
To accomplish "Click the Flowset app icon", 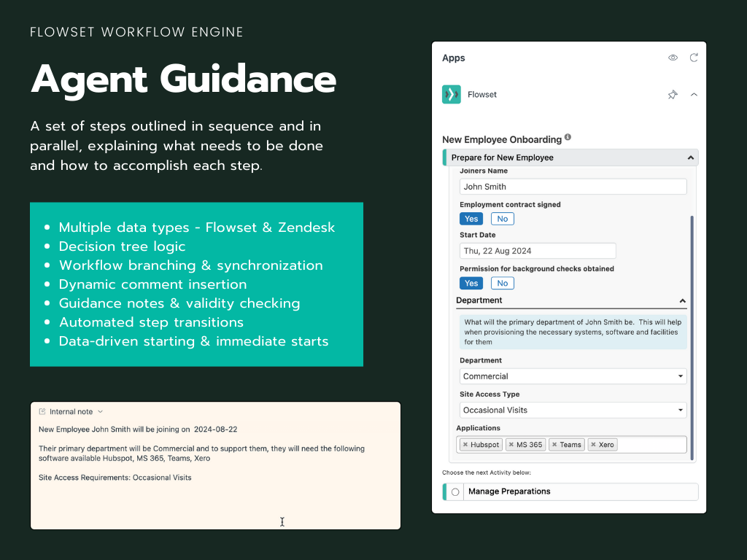I will tap(451, 94).
